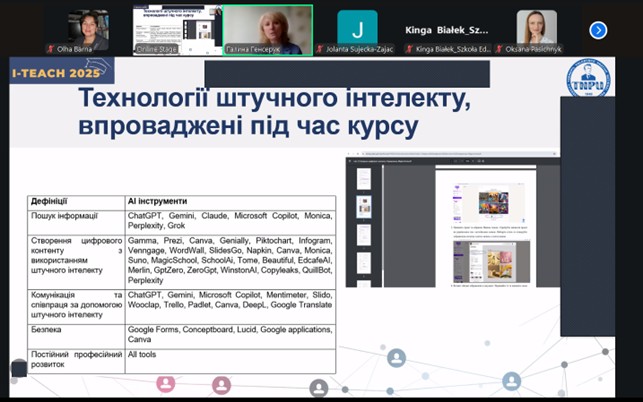Click the 'Створення цифрового контенту' table cell
Screen dimensions: 643x402
point(76,262)
